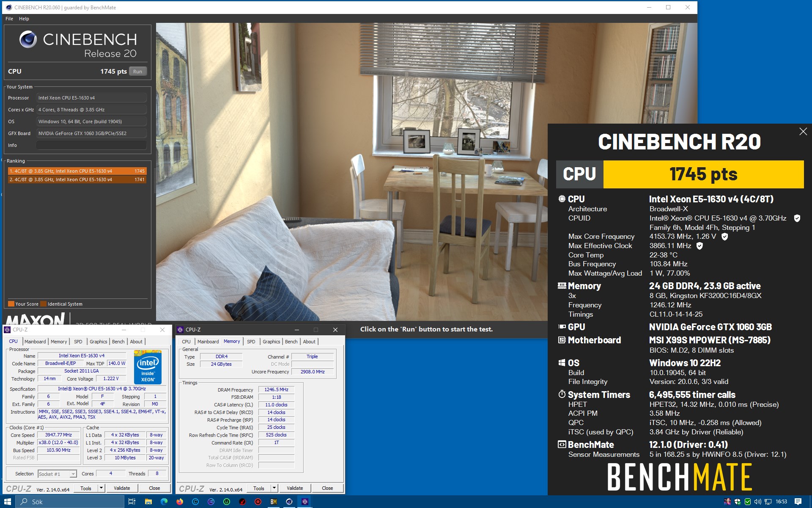Open the blue C icon in taskbar
812x508 pixels.
pos(195,502)
